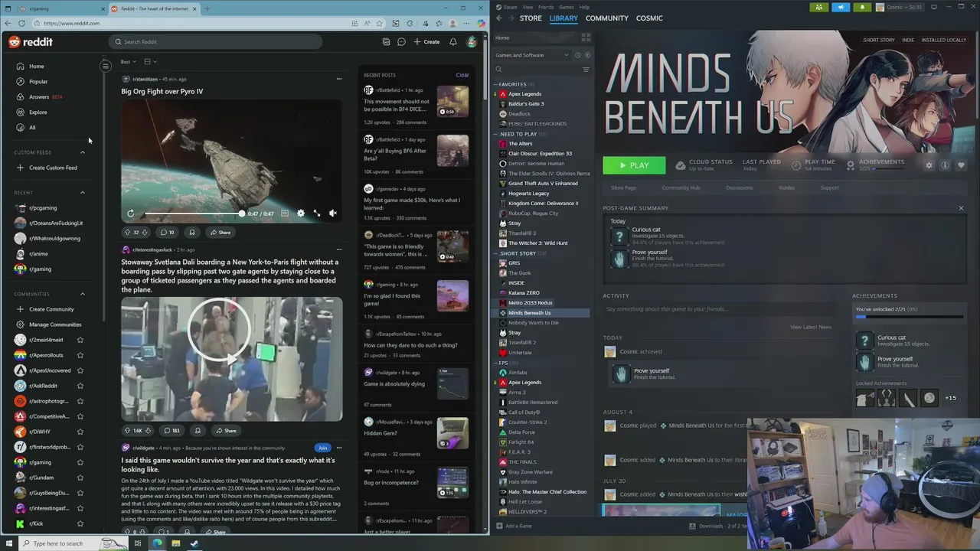Click the Reddit logo
The height and width of the screenshot is (551, 980).
click(x=31, y=42)
